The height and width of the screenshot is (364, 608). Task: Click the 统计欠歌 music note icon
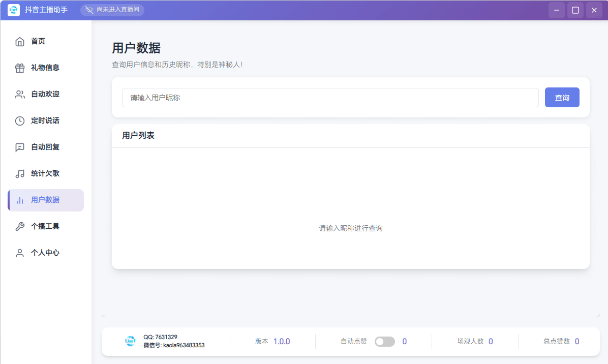pos(19,173)
